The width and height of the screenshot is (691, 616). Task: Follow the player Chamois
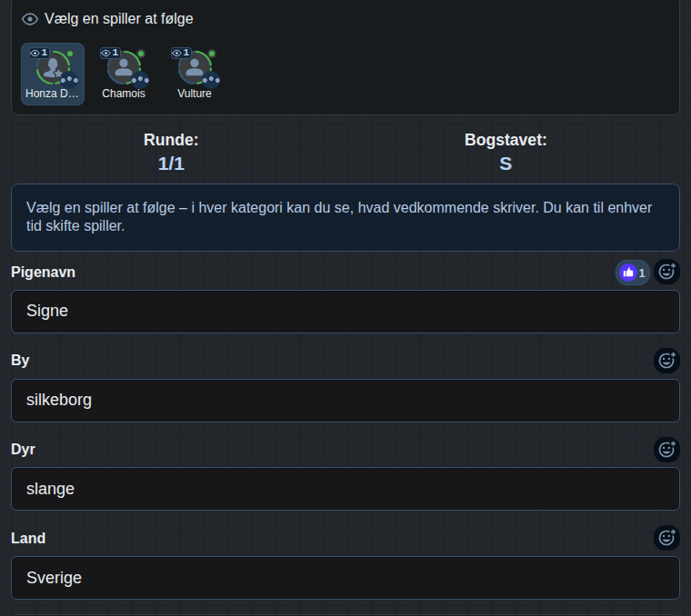point(124,74)
